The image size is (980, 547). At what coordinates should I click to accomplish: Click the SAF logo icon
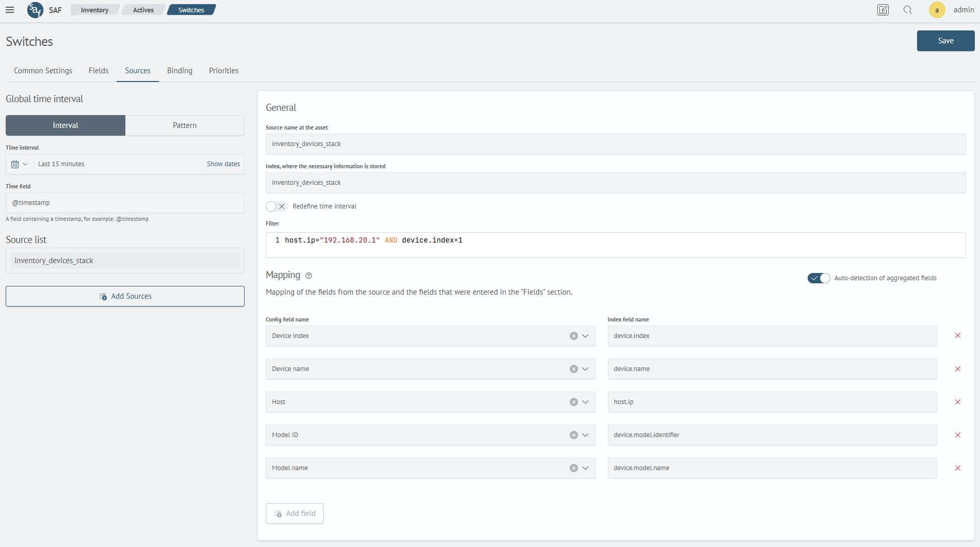click(x=35, y=10)
